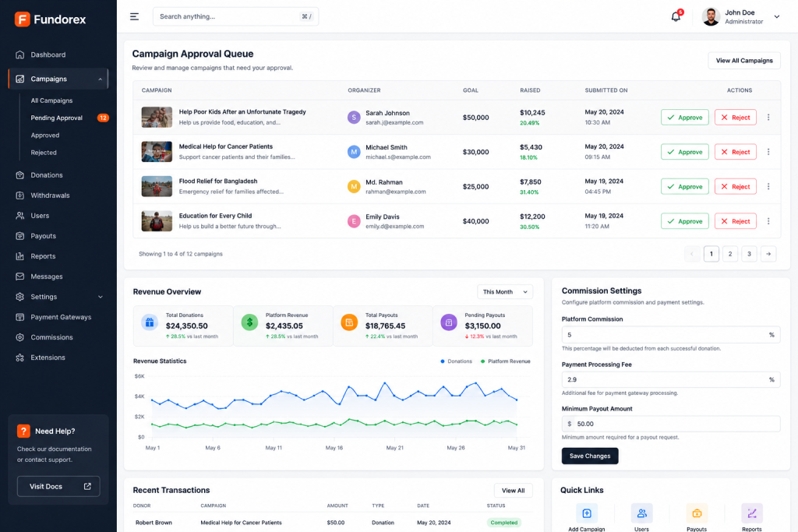Click View All in Recent Transactions
The height and width of the screenshot is (532, 798).
coord(513,491)
